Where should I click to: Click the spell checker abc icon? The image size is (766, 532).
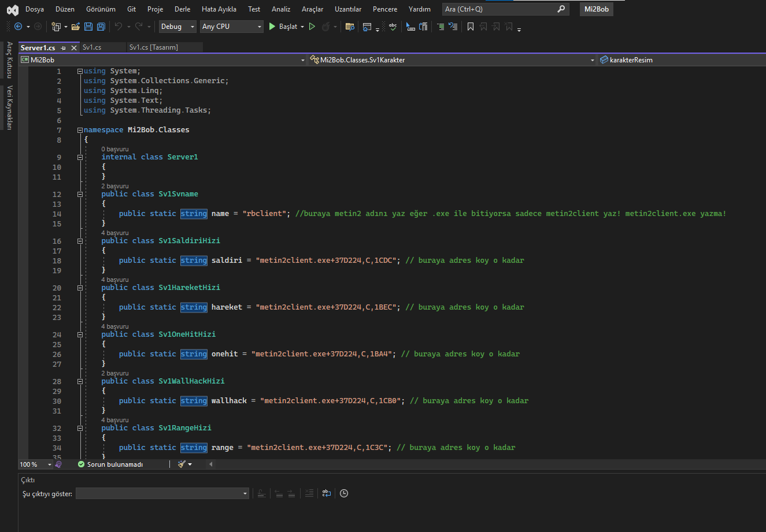tap(393, 27)
